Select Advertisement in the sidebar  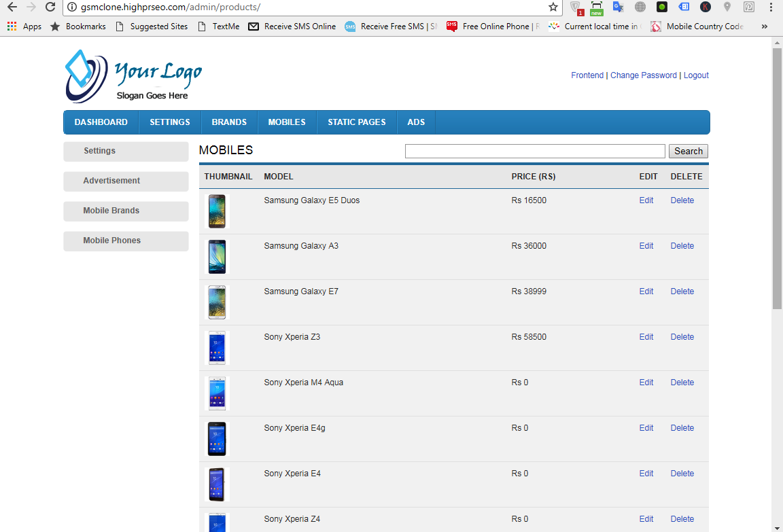(x=126, y=181)
